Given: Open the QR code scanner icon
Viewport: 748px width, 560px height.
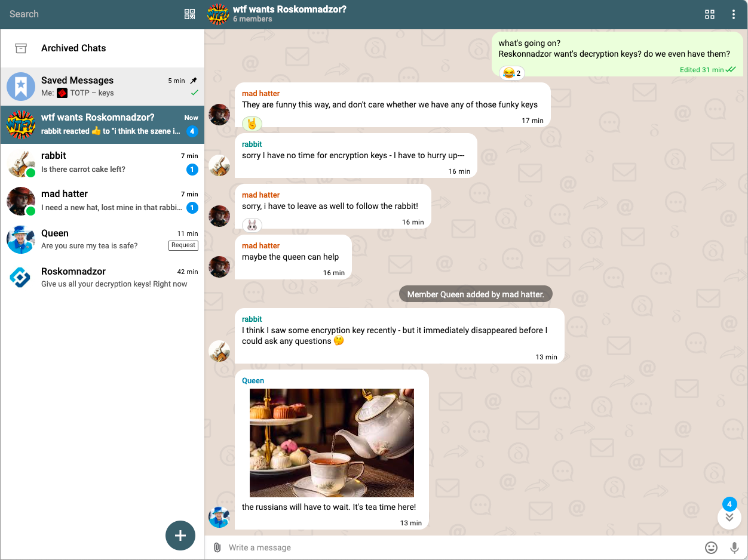Looking at the screenshot, I should (190, 14).
